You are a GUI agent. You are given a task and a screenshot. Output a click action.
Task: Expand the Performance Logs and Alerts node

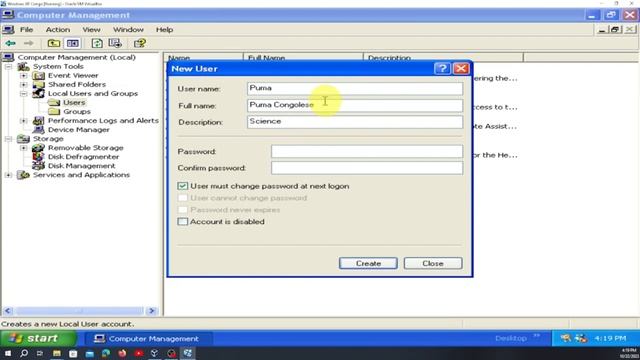click(24, 121)
